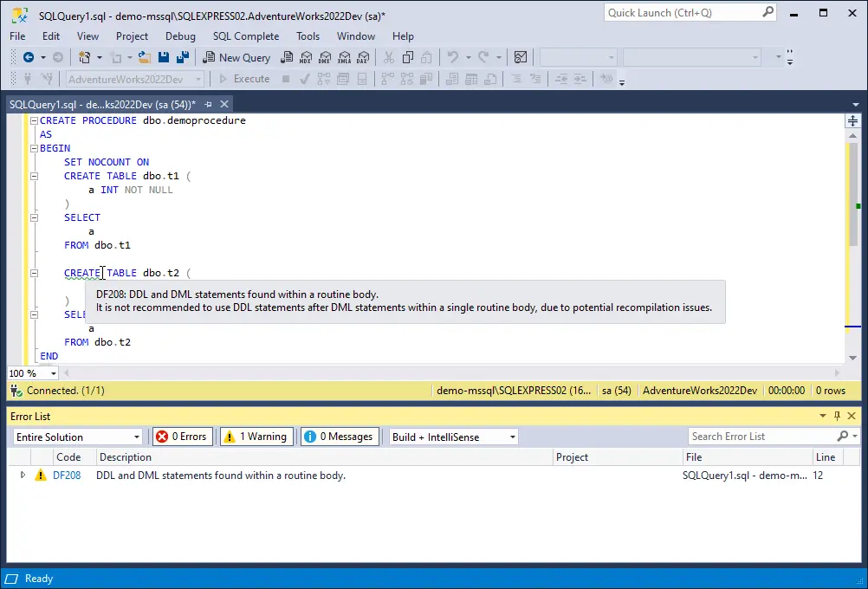
Task: Open the SQL Complete menu
Action: pyautogui.click(x=245, y=36)
